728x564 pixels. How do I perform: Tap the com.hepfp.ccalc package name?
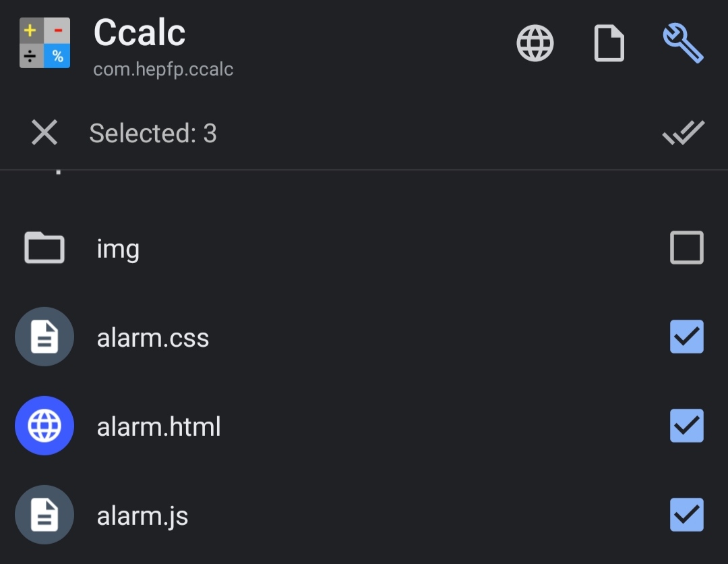tap(163, 69)
